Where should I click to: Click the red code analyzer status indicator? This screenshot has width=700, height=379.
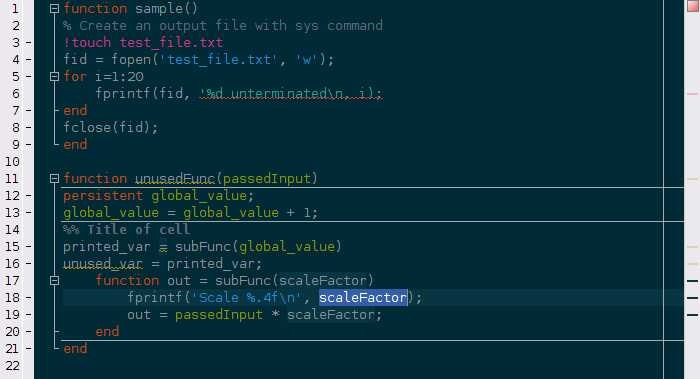coord(693,6)
